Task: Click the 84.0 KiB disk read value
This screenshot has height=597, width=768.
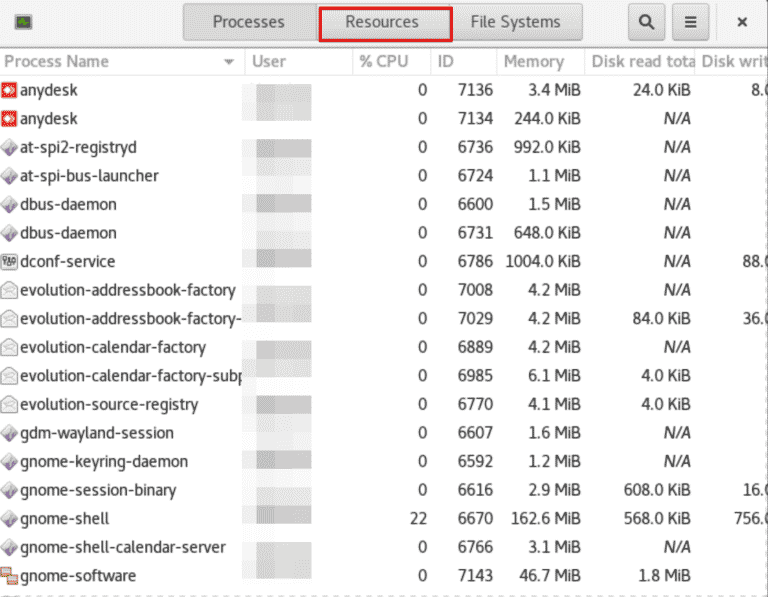Action: [661, 319]
